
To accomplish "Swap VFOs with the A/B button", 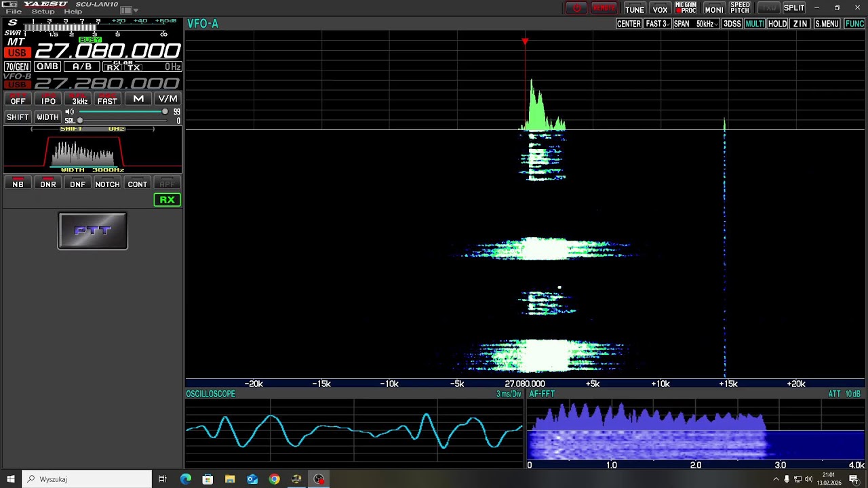I will point(82,66).
